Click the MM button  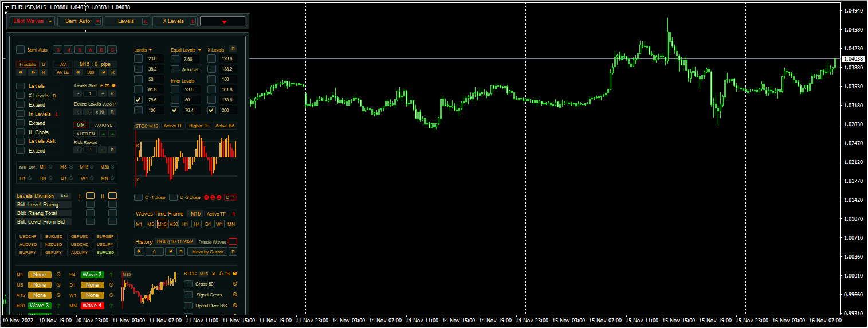(x=81, y=125)
